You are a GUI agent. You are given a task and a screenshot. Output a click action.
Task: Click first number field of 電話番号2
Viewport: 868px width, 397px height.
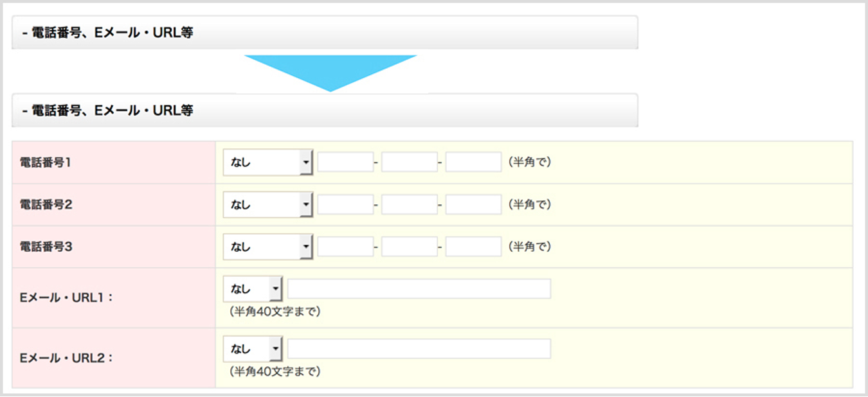[x=345, y=205]
